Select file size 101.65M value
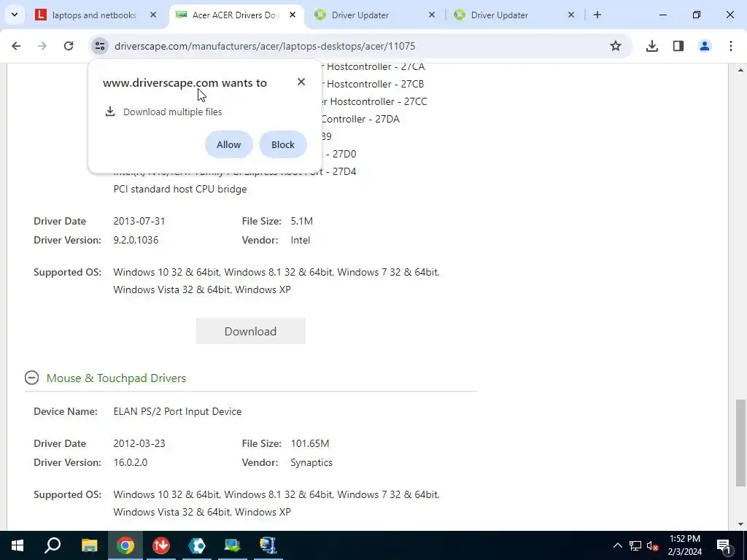The image size is (747, 560). [309, 443]
